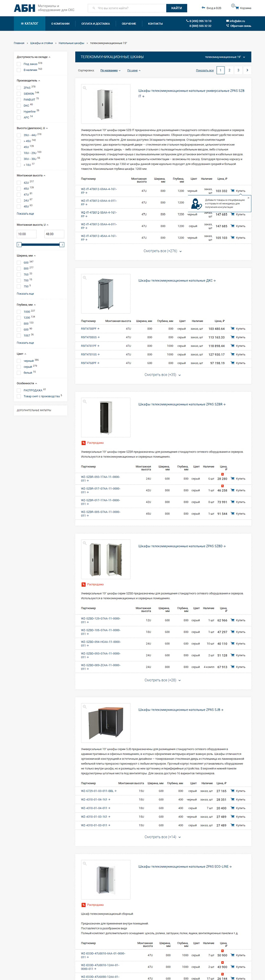Check the 42U mounting height filter
Image resolution: width=265 pixels, height=980 pixels.
coord(19,182)
